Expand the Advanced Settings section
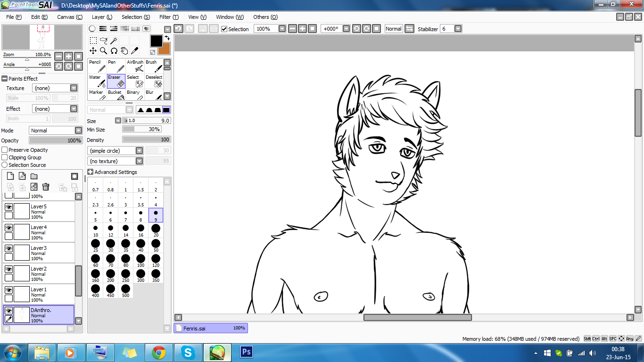The image size is (644, 362). click(x=91, y=172)
